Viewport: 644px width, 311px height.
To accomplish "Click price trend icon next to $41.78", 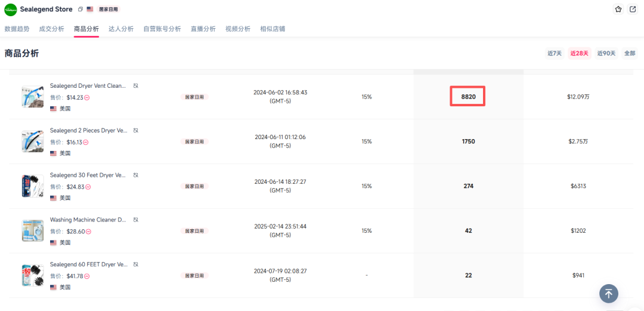I will tap(88, 276).
